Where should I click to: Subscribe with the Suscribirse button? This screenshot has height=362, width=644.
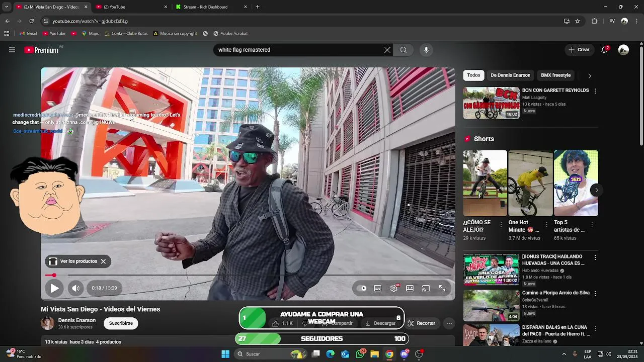pyautogui.click(x=121, y=323)
